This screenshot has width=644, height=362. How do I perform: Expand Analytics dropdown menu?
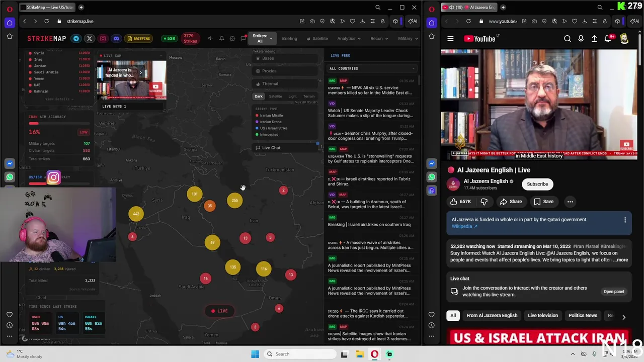click(x=349, y=39)
